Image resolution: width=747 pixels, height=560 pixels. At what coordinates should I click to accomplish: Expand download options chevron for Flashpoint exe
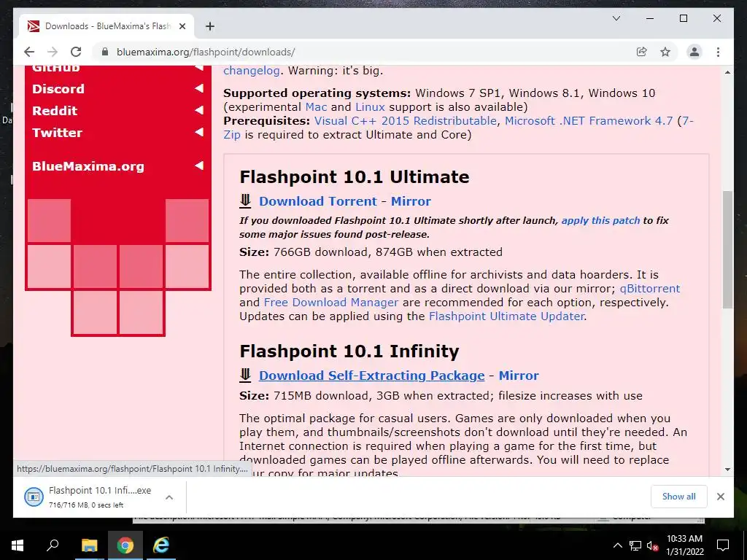(169, 497)
